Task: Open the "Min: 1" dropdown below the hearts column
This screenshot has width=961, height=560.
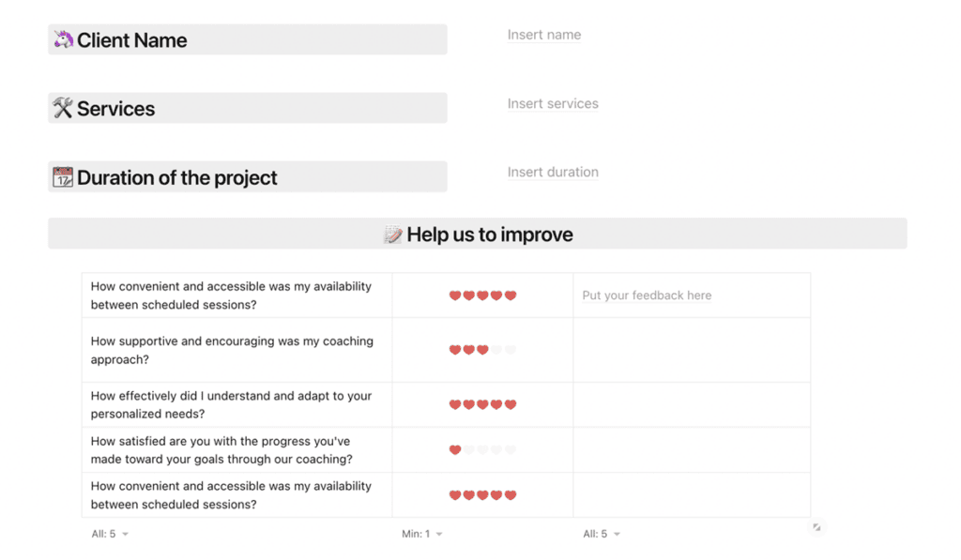Action: pyautogui.click(x=420, y=533)
